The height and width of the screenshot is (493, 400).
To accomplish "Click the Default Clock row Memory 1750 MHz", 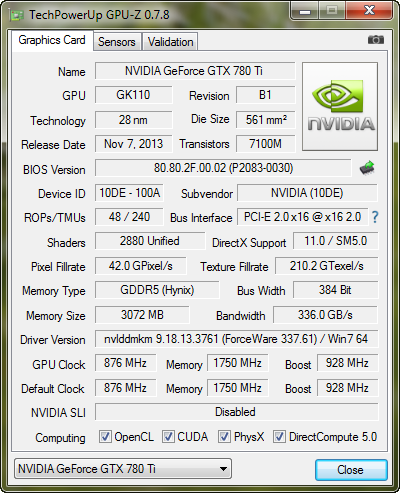I will 238,388.
